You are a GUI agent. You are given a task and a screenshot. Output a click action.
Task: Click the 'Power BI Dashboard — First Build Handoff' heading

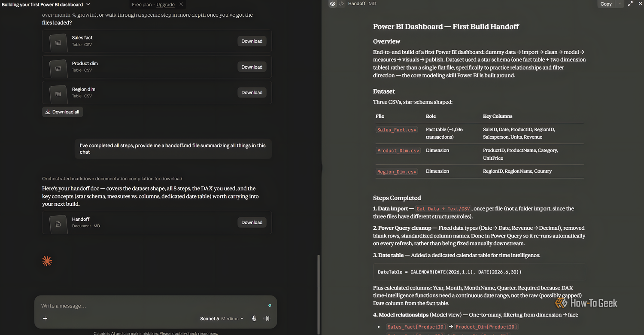point(446,27)
